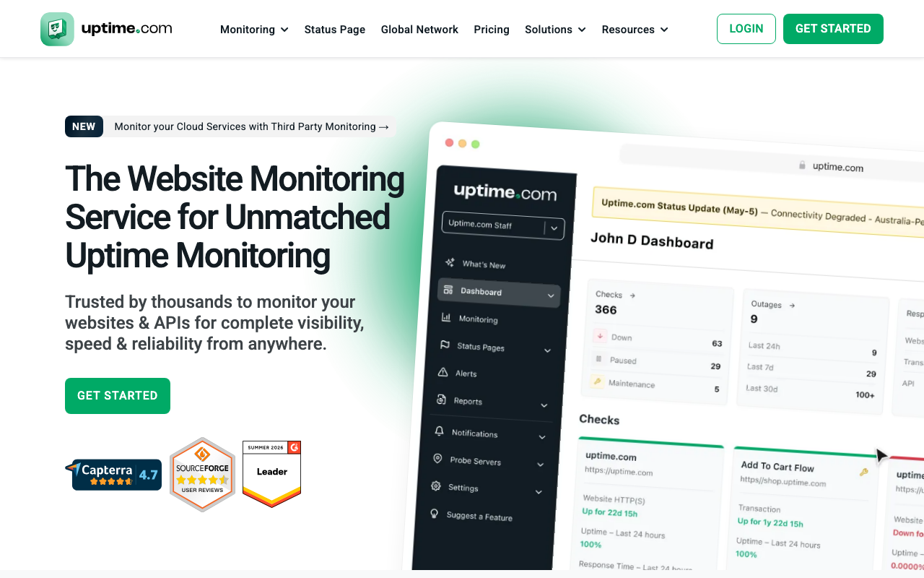The width and height of the screenshot is (924, 578).
Task: Expand the Notifications chevron in sidebar
Action: [542, 437]
